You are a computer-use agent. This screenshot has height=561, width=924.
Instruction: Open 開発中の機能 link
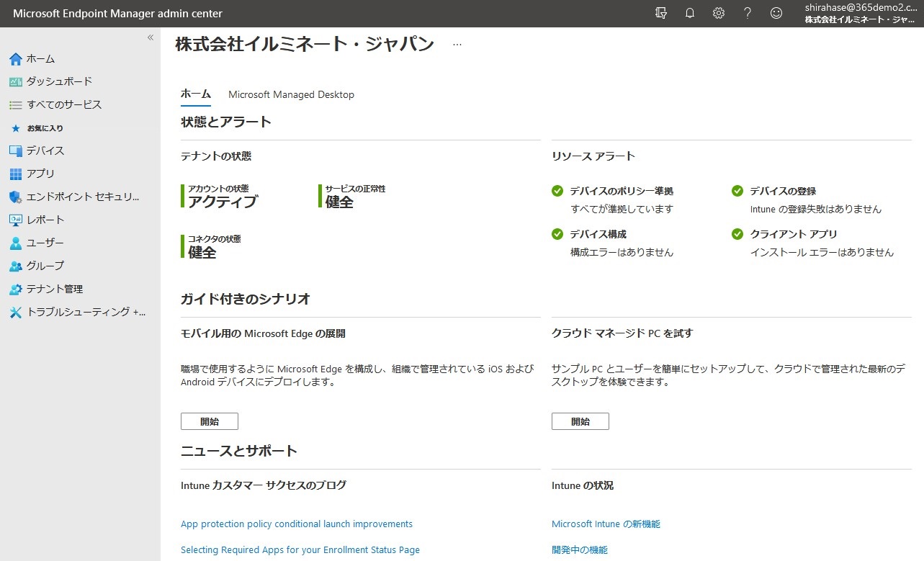580,550
